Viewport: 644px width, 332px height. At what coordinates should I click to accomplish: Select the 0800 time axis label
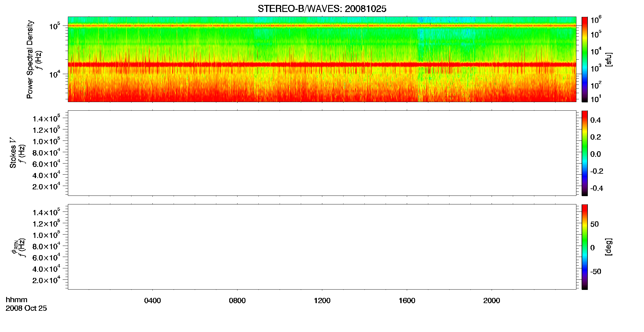(x=237, y=301)
